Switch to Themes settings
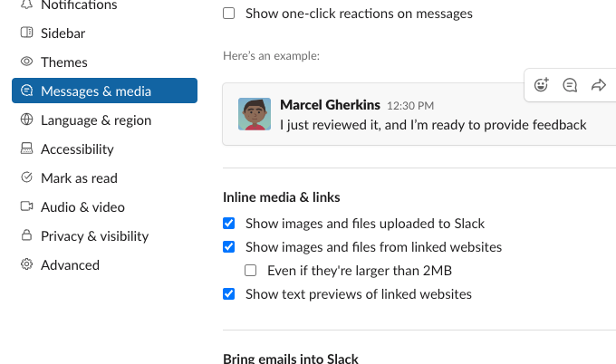616x364 pixels. click(x=104, y=62)
